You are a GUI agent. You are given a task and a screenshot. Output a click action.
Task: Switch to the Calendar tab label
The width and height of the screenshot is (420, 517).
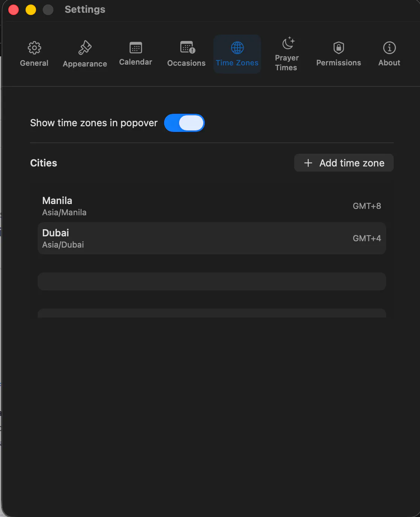(136, 62)
